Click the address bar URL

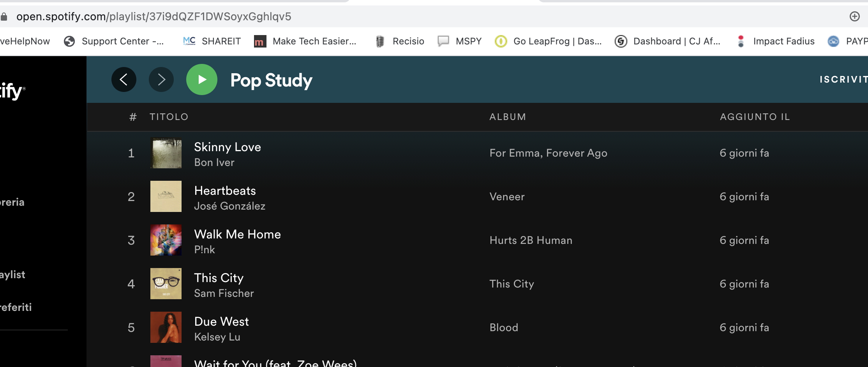pyautogui.click(x=153, y=16)
